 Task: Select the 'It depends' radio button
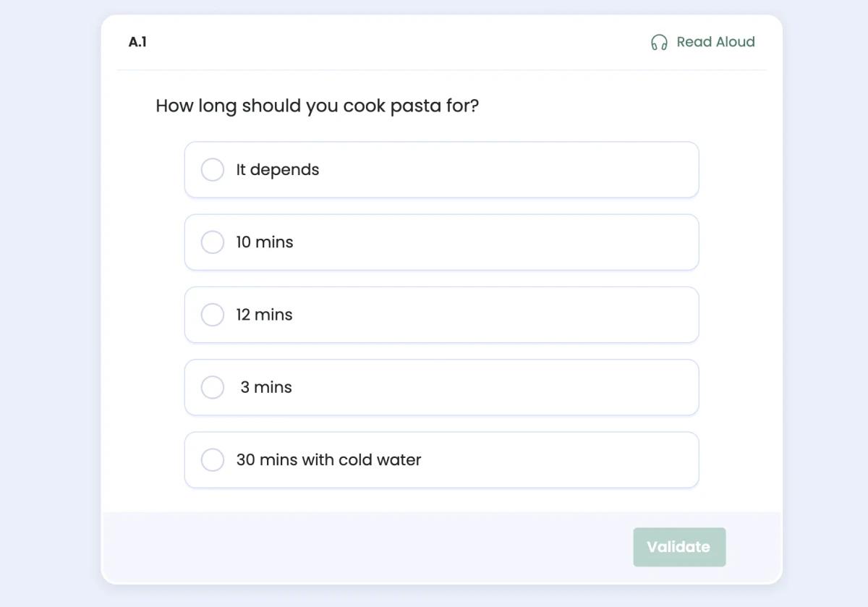tap(212, 169)
